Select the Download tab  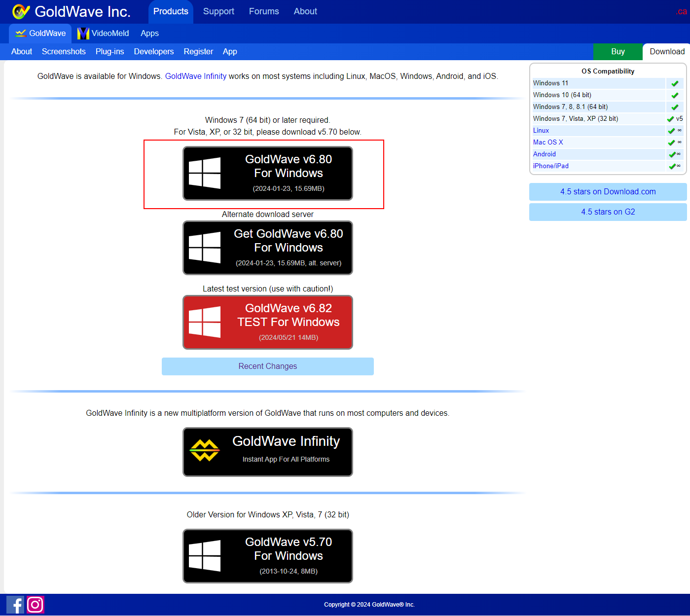tap(667, 52)
